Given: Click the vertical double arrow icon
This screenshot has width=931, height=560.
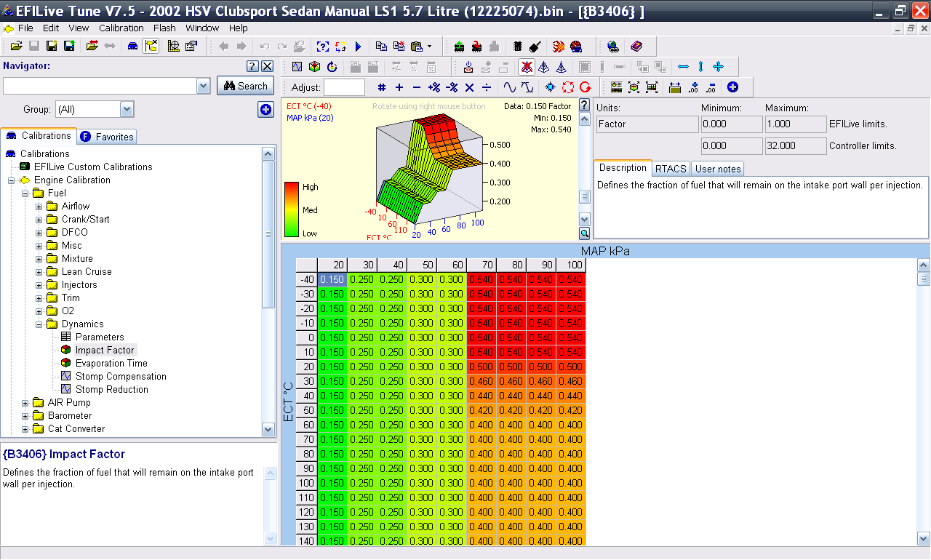Looking at the screenshot, I should (700, 67).
